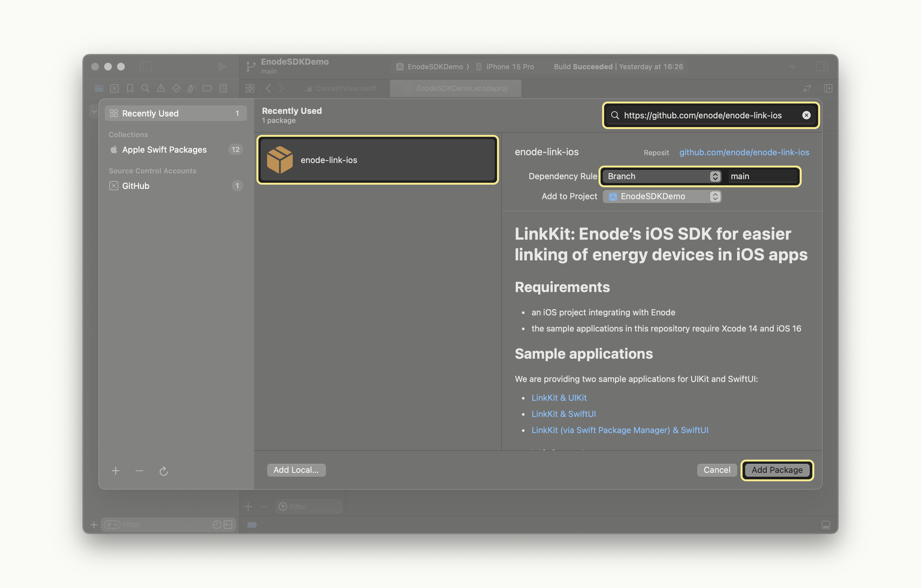Refresh package collections with reload icon
The image size is (921, 588).
click(x=163, y=471)
